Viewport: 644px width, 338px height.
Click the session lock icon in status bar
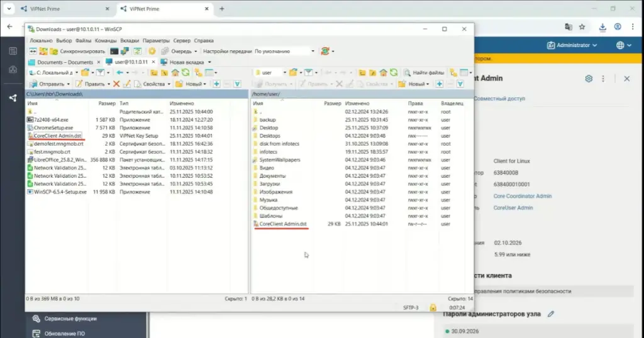[433, 307]
